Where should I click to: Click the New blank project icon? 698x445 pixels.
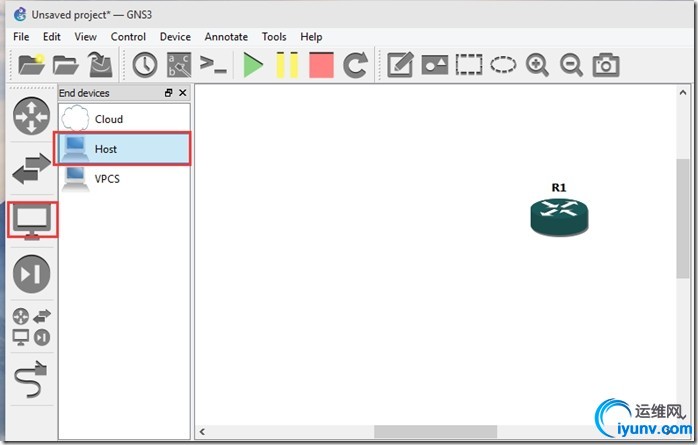pos(31,65)
